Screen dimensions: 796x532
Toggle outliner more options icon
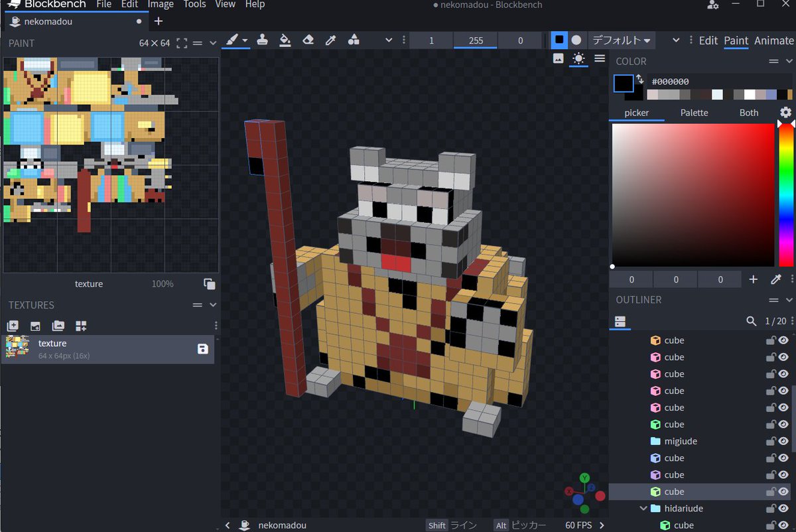coord(620,321)
